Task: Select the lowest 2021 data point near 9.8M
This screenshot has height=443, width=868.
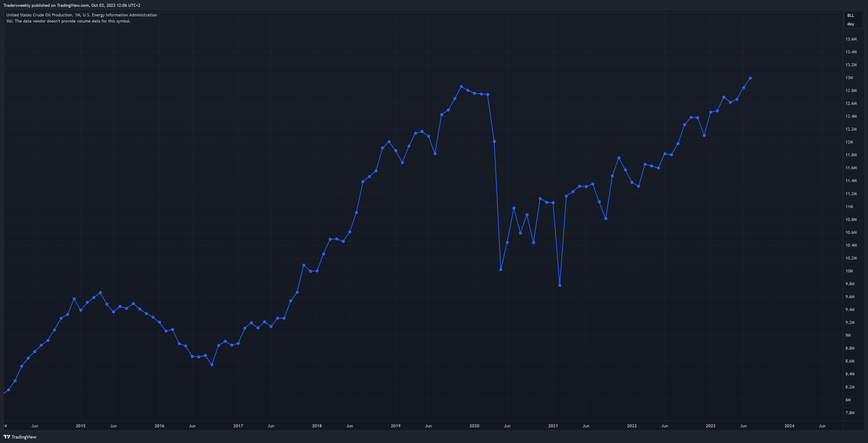Action: [x=560, y=286]
